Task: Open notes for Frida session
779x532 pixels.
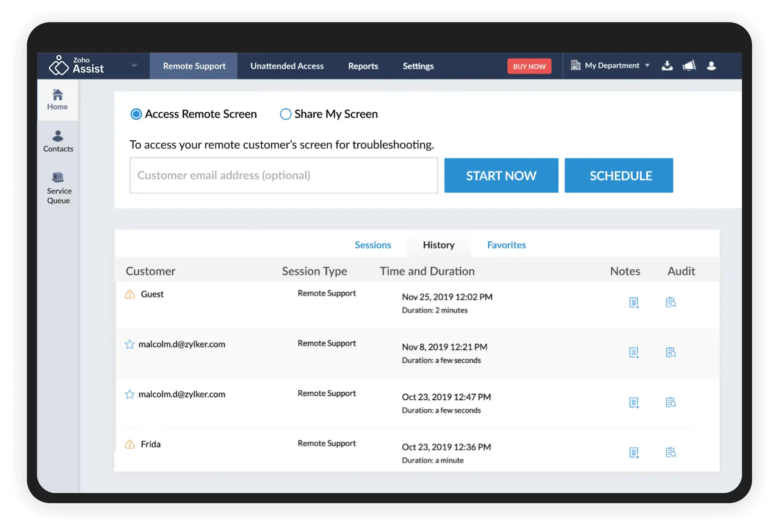Action: 634,452
